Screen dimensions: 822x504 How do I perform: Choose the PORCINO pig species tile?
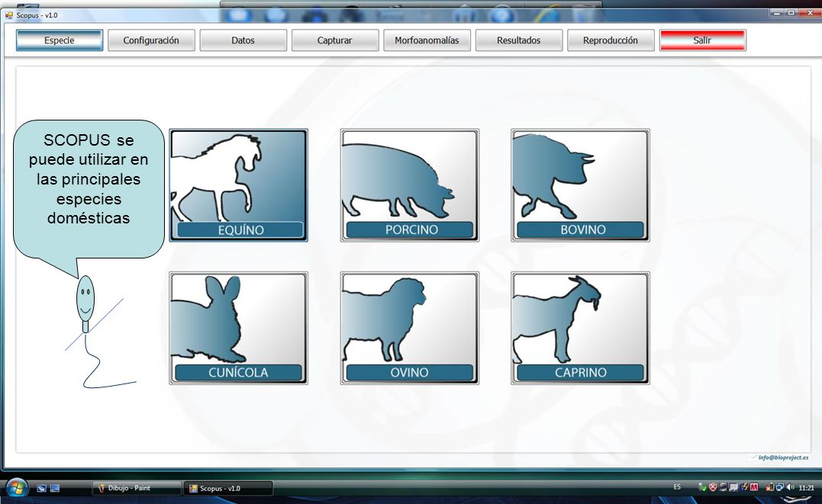[409, 185]
